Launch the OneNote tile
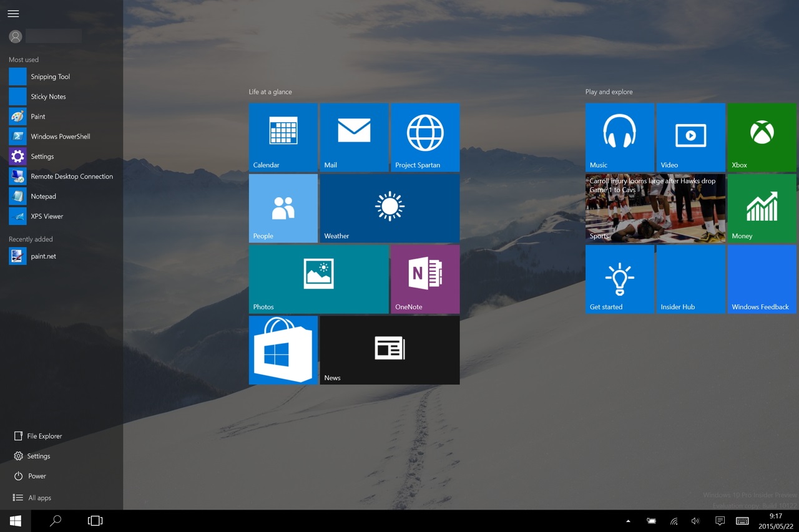Viewport: 799px width, 532px height. click(x=425, y=279)
